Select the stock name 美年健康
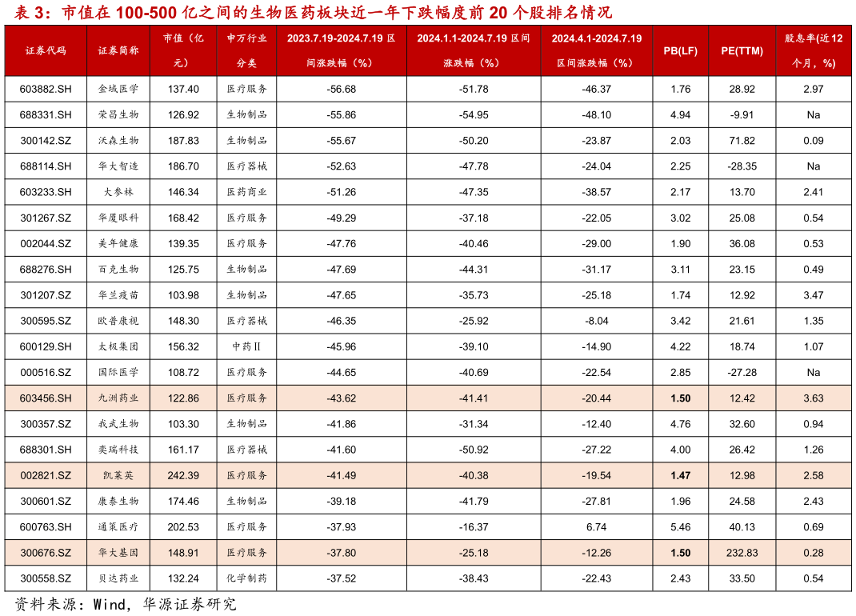Viewport: 856px width, 616px height. coord(118,243)
